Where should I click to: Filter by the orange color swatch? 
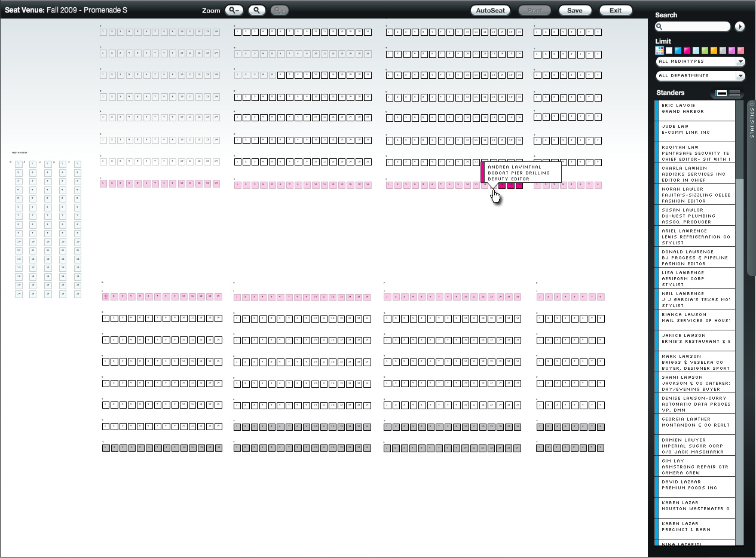(x=714, y=51)
